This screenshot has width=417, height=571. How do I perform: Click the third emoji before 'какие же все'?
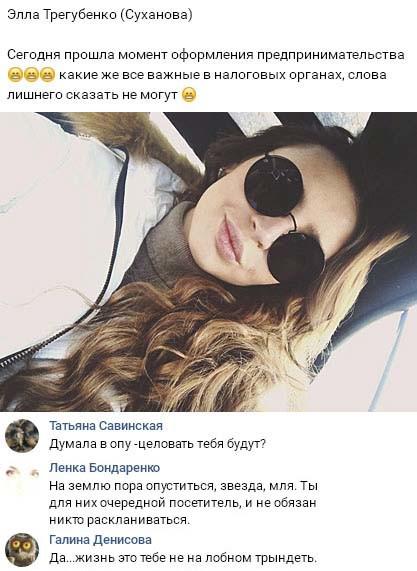47,75
